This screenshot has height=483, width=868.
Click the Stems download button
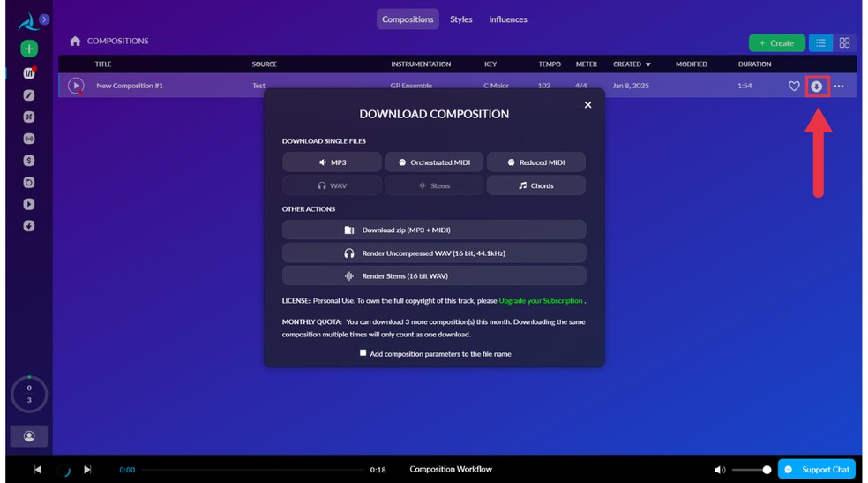(434, 185)
